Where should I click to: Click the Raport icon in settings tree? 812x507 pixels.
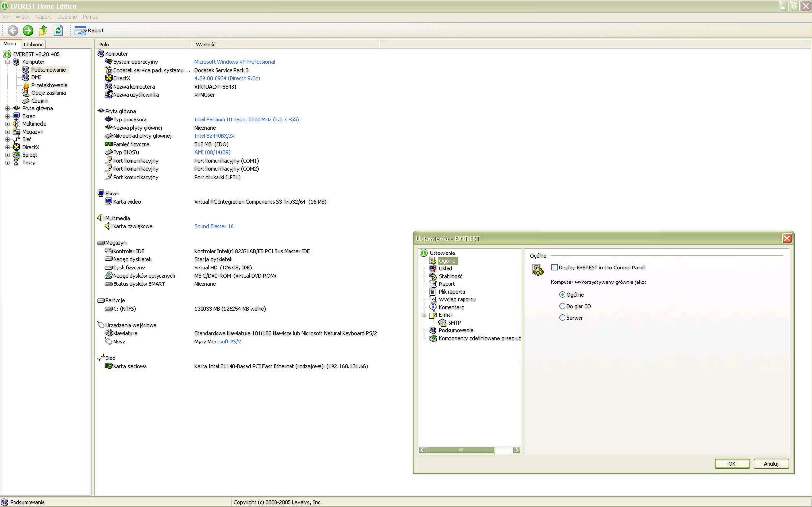[x=433, y=284]
